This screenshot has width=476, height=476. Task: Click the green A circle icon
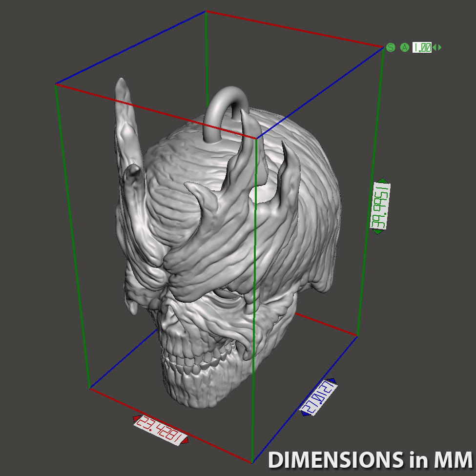point(404,47)
